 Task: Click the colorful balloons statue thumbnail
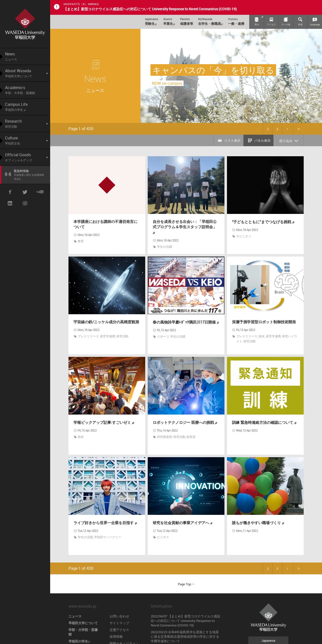pos(265,486)
